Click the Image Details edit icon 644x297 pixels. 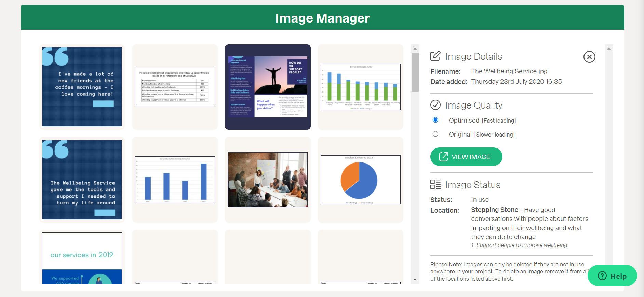(435, 56)
